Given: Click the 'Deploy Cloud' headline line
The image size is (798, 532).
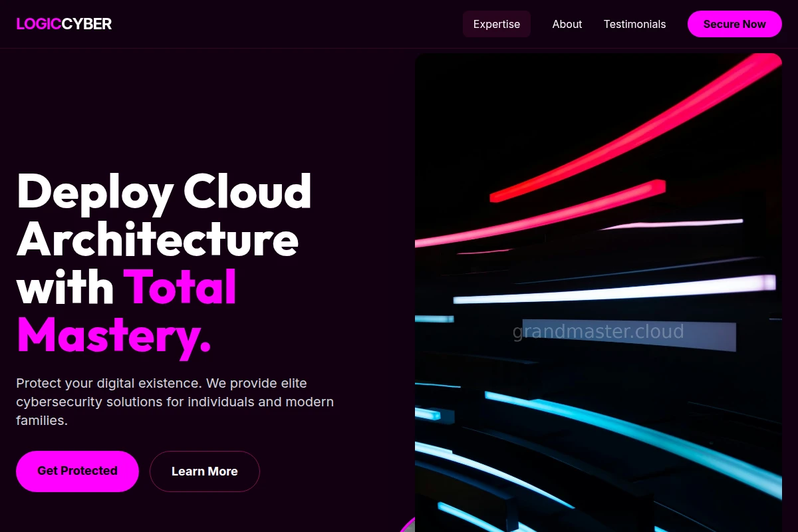Looking at the screenshot, I should click(x=164, y=192).
